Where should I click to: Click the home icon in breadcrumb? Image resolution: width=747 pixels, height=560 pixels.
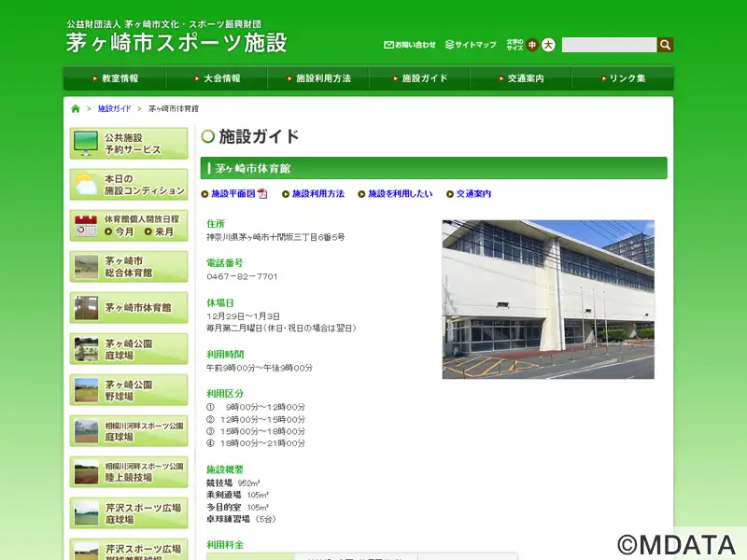click(x=76, y=108)
